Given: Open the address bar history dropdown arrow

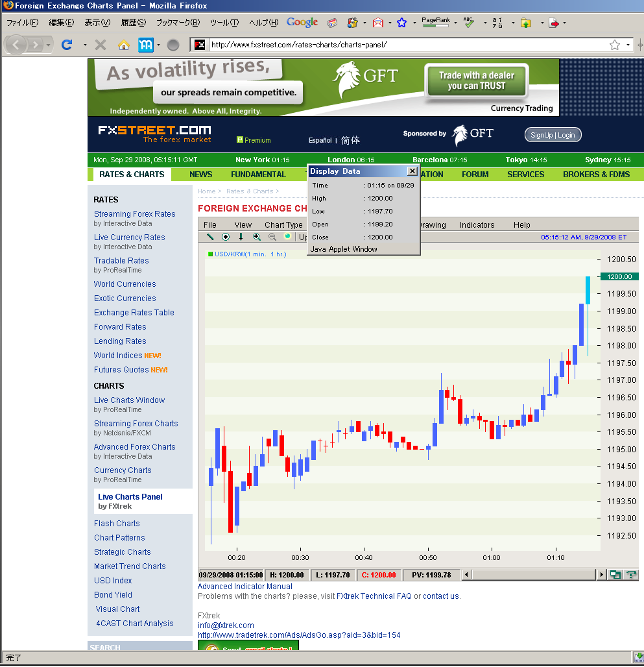Looking at the screenshot, I should click(628, 45).
